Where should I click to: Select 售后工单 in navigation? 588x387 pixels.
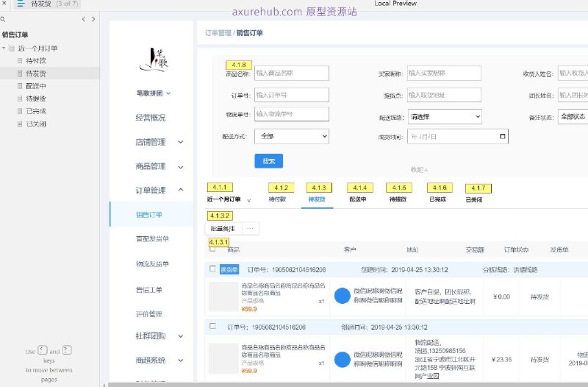tap(149, 290)
